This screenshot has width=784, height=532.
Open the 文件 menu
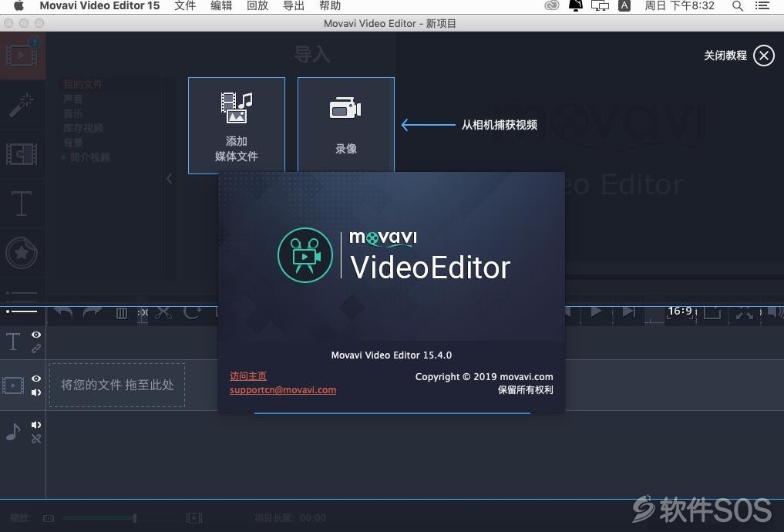(185, 6)
